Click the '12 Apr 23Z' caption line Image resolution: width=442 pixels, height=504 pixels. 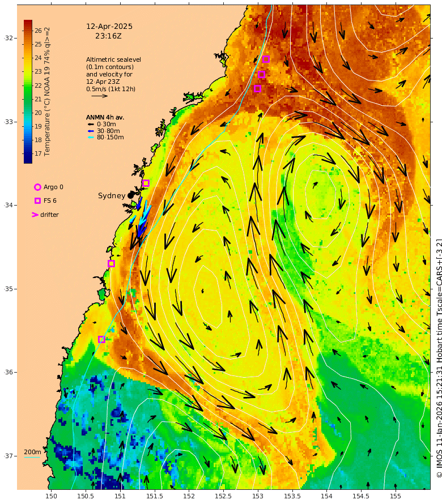(x=103, y=82)
